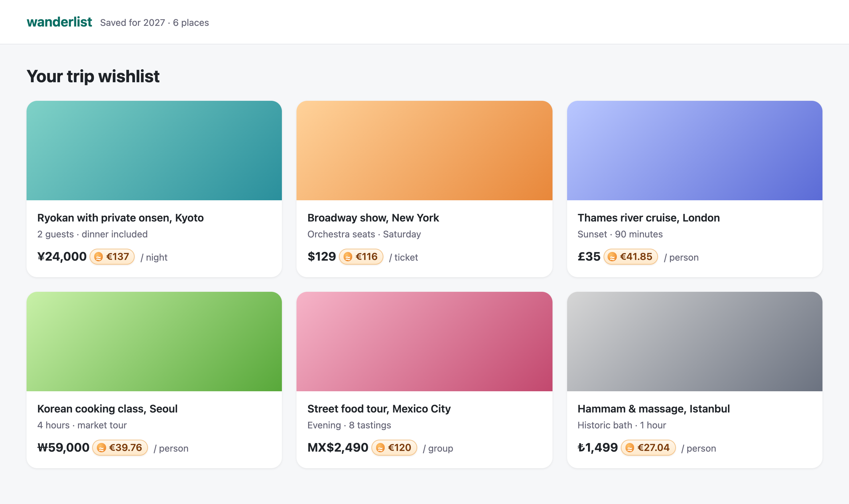This screenshot has height=504, width=849.
Task: Open the Thames river cruise purple thumbnail
Action: pyautogui.click(x=694, y=151)
